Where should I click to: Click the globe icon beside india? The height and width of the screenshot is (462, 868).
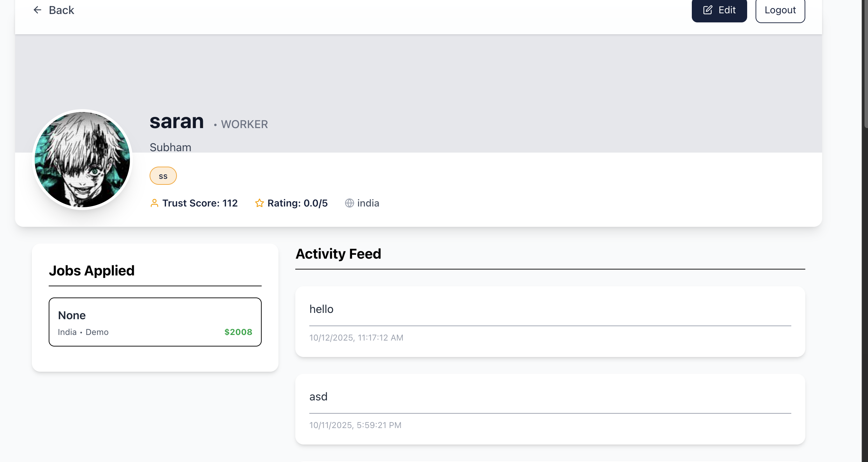349,203
